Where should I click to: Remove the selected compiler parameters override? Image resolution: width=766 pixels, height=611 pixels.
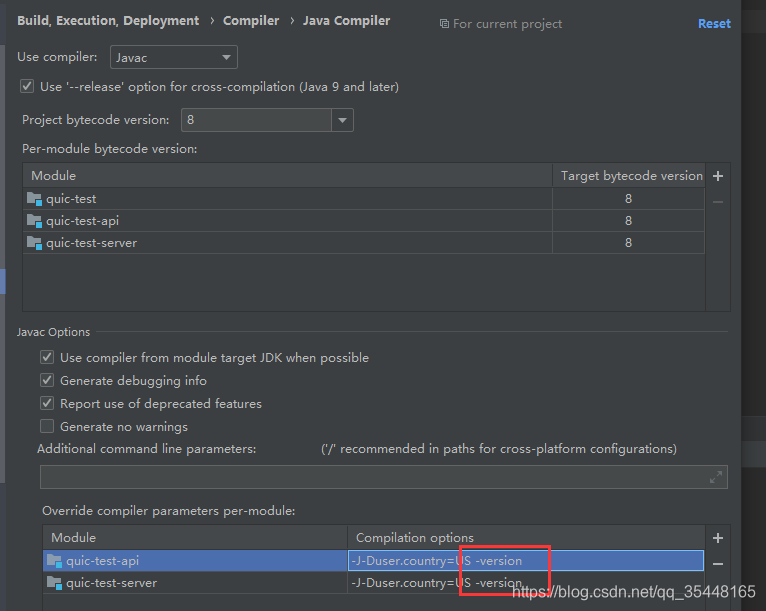(718, 564)
